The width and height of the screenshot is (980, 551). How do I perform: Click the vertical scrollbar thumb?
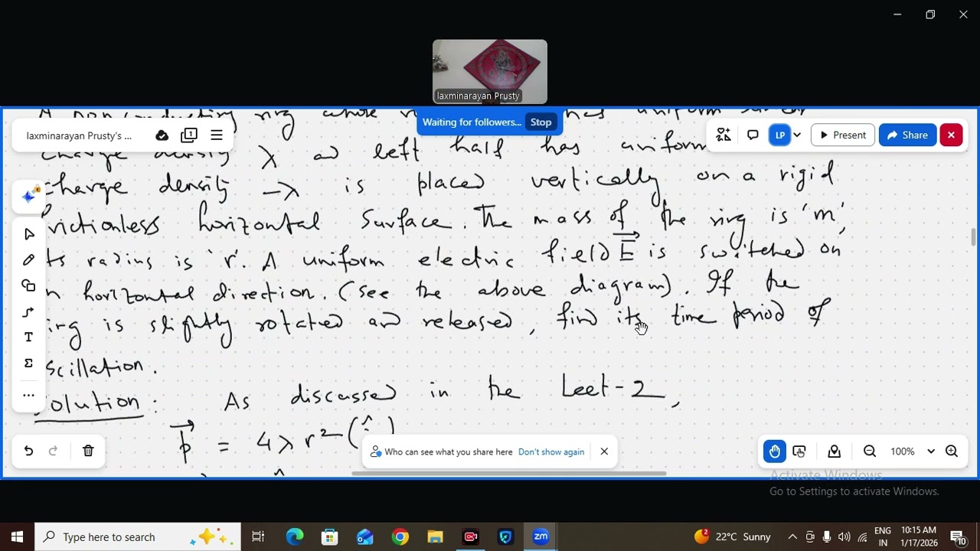coord(974,236)
